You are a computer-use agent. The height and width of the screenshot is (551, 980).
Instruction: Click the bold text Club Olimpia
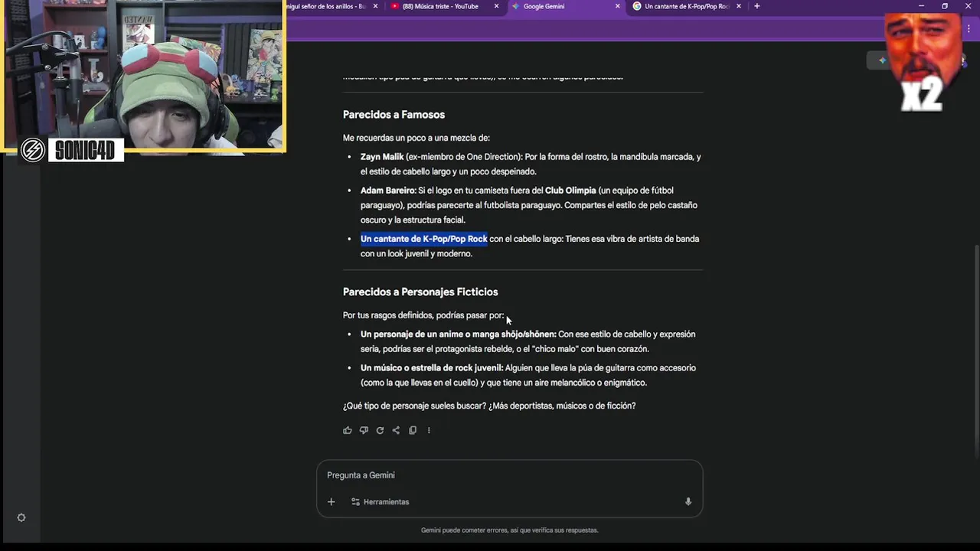570,191
